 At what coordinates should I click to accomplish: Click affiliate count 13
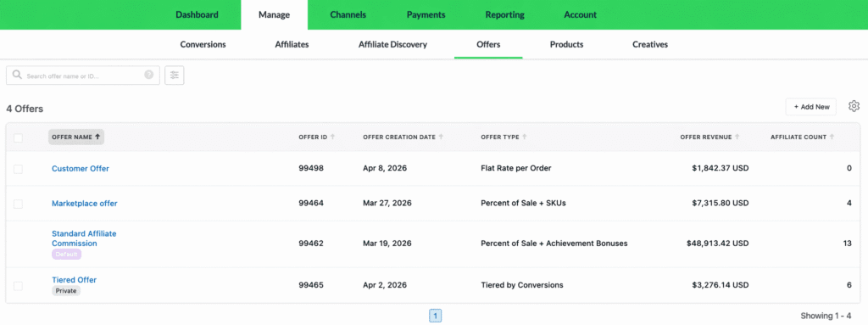click(x=847, y=244)
